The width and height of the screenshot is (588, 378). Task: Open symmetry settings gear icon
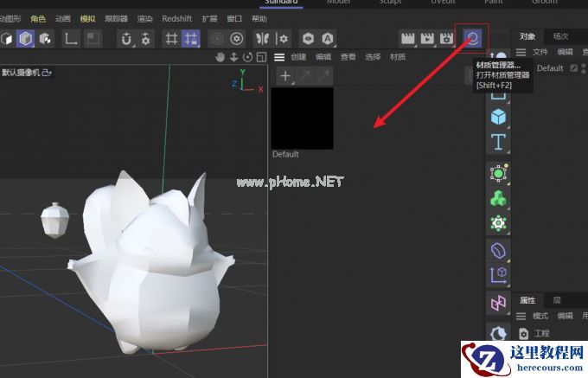point(282,39)
